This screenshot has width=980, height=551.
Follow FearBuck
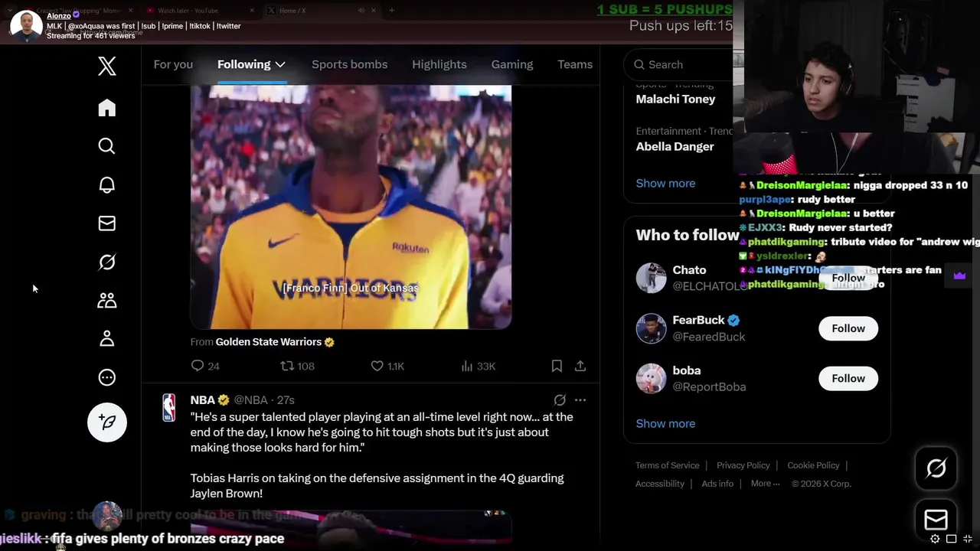point(848,328)
